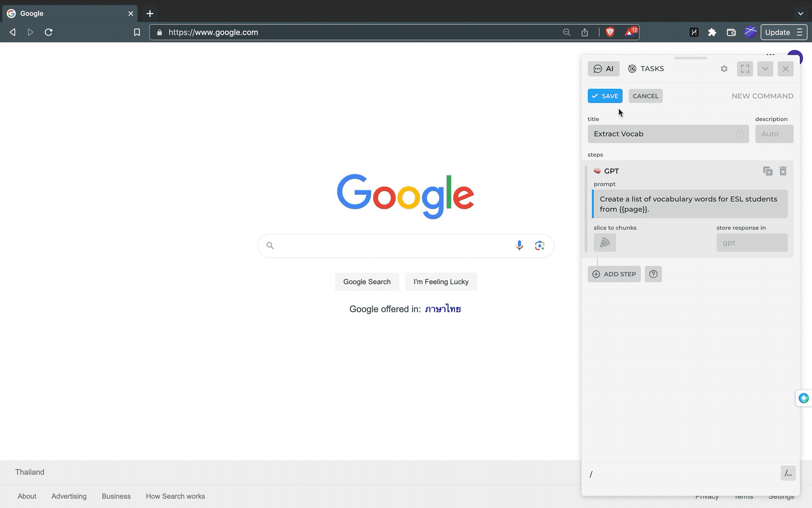Edit the title field Extract Vocab
Viewport: 812px width, 508px height.
pos(668,134)
